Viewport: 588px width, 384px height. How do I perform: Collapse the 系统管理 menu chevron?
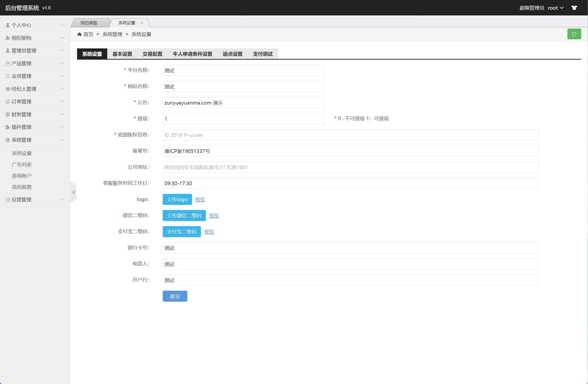pos(62,140)
